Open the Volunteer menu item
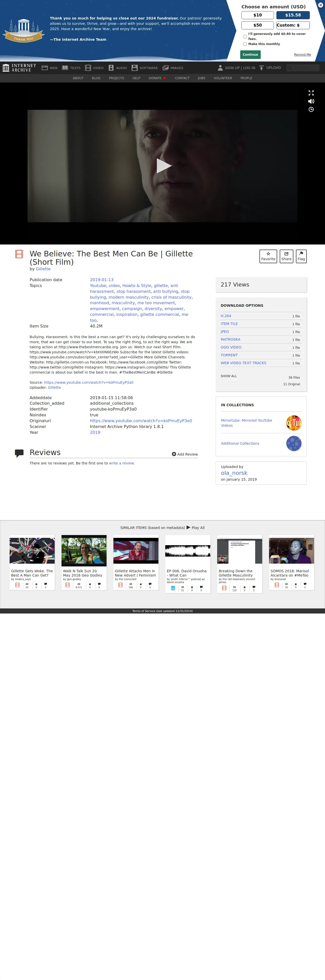This screenshot has width=325, height=980. pos(223,78)
